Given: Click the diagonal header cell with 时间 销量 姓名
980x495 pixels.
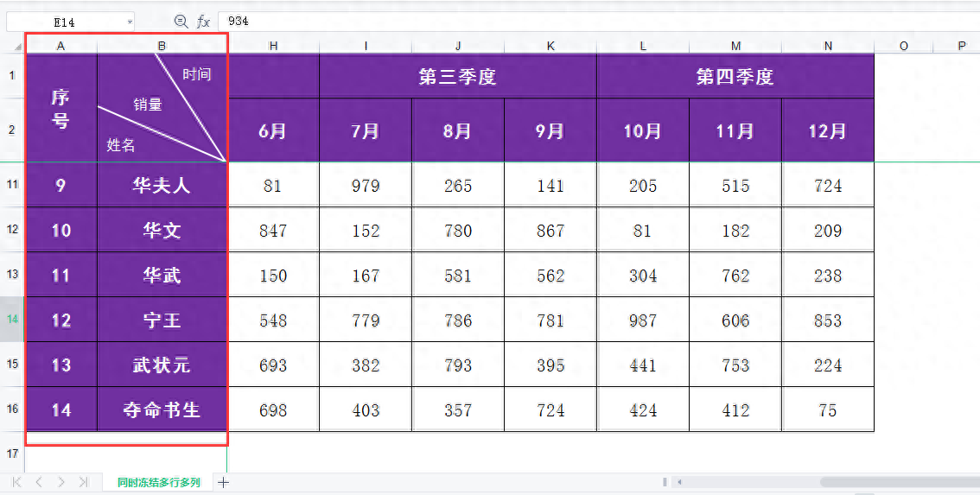Looking at the screenshot, I should point(162,107).
